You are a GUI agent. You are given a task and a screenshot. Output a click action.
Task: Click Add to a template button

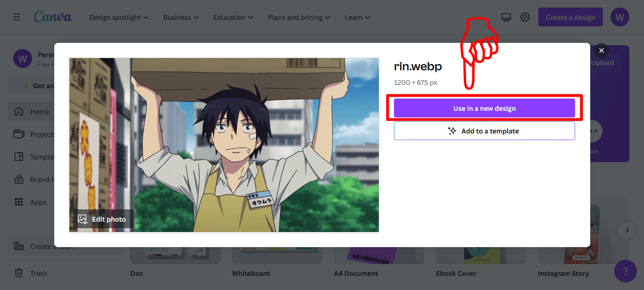(485, 131)
